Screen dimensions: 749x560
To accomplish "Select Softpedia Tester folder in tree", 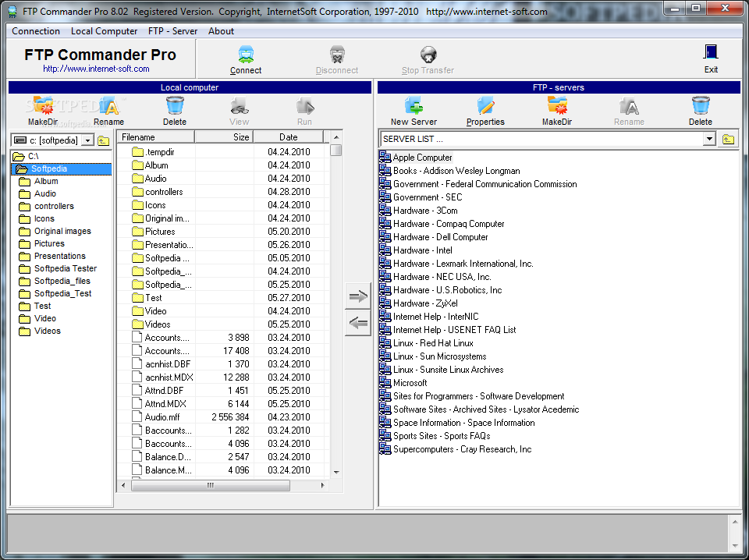I will pyautogui.click(x=65, y=268).
